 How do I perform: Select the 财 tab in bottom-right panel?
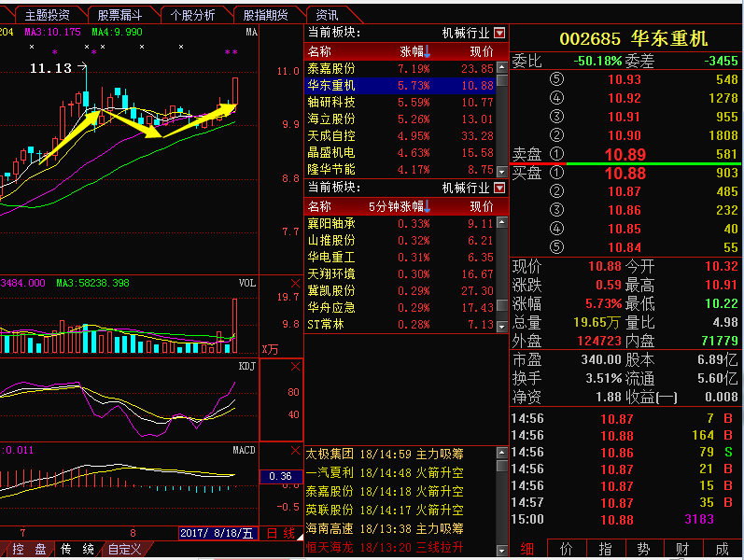pyautogui.click(x=681, y=550)
